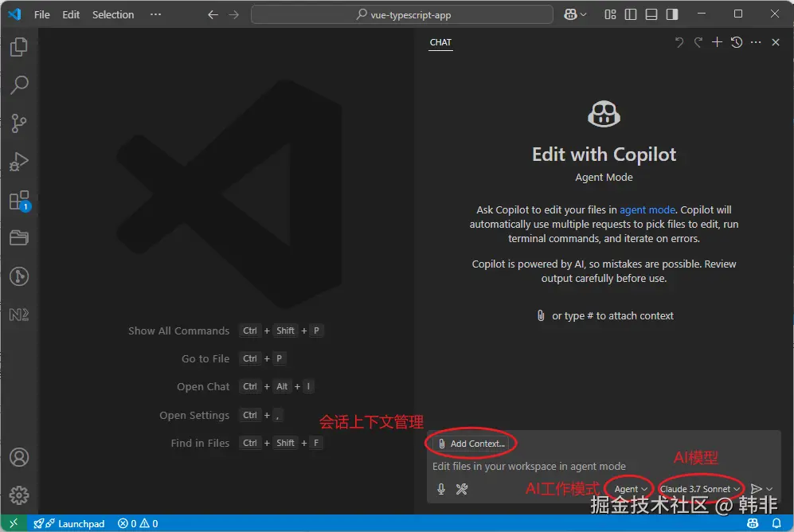Open the N2 sidebar icon
The image size is (794, 532).
pyautogui.click(x=19, y=315)
